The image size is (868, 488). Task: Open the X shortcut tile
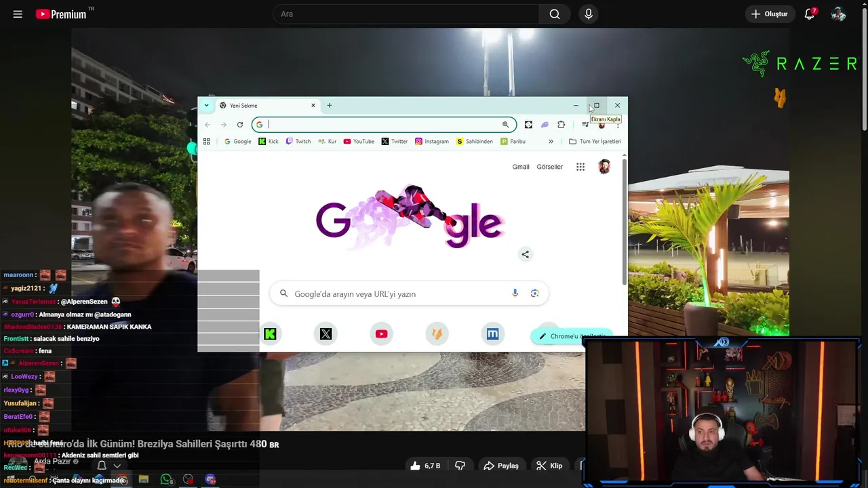[326, 333]
